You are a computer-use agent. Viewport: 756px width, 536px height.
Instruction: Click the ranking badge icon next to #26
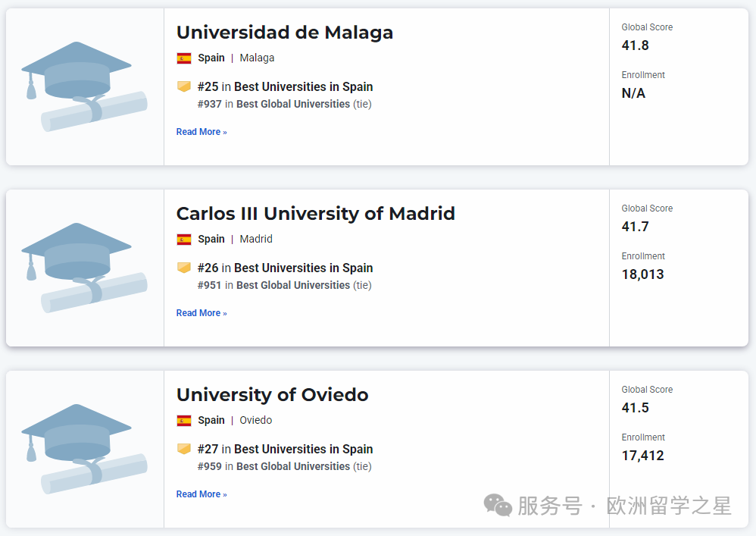184,268
